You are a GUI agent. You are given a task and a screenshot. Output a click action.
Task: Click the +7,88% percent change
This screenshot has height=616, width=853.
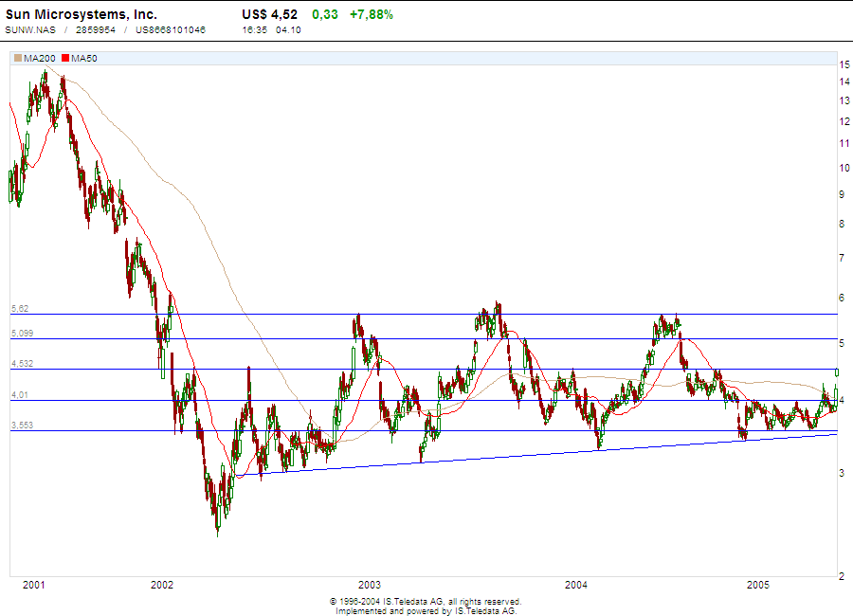[372, 15]
